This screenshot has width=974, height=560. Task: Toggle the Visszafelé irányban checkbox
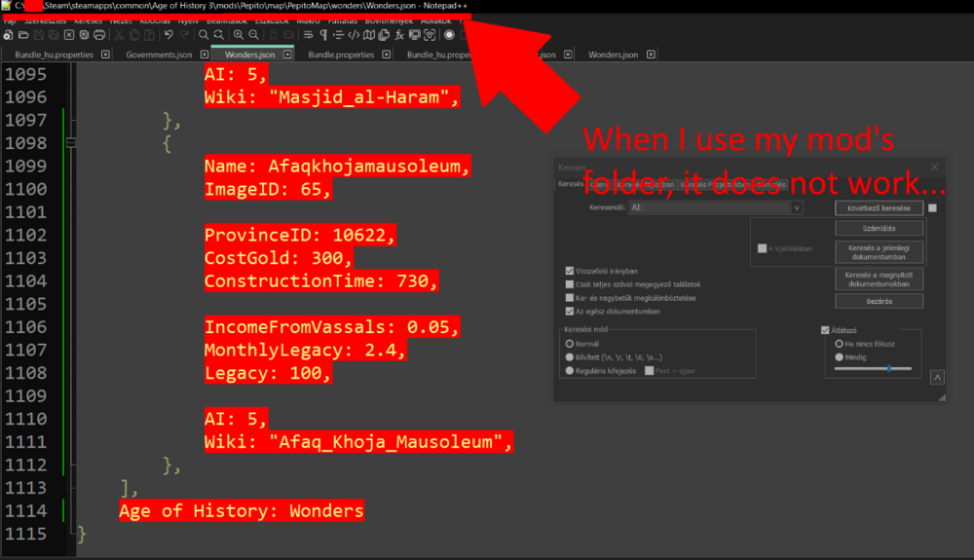(570, 272)
